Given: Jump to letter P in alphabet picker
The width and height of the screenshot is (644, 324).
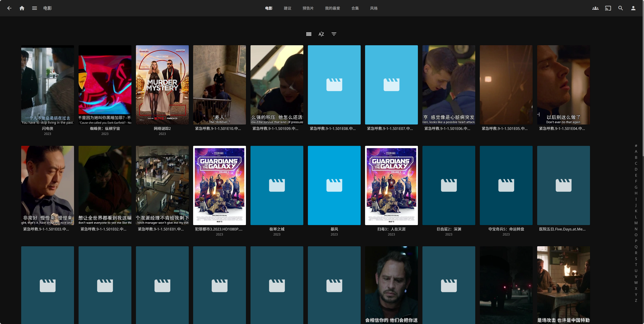Looking at the screenshot, I should click(x=636, y=241).
